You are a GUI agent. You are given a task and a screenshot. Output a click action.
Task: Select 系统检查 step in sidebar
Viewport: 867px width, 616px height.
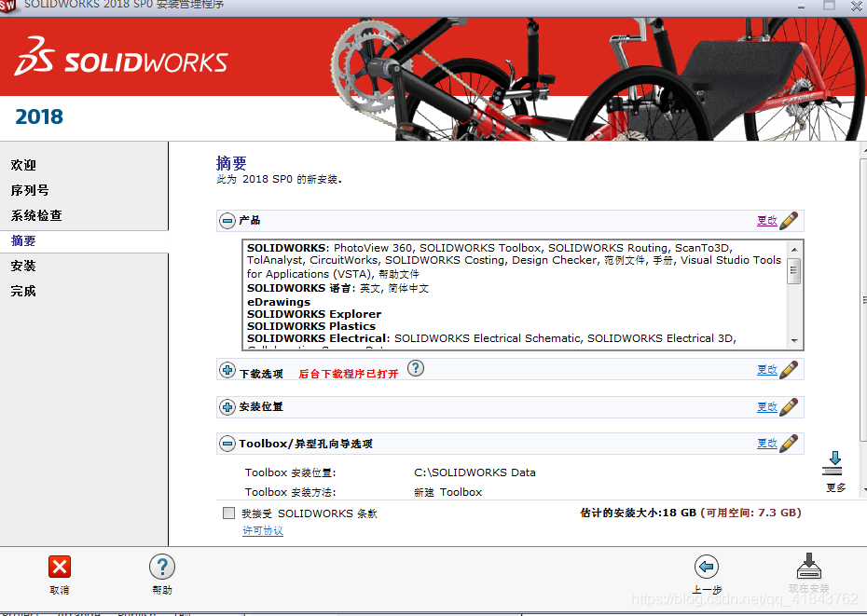coord(36,215)
